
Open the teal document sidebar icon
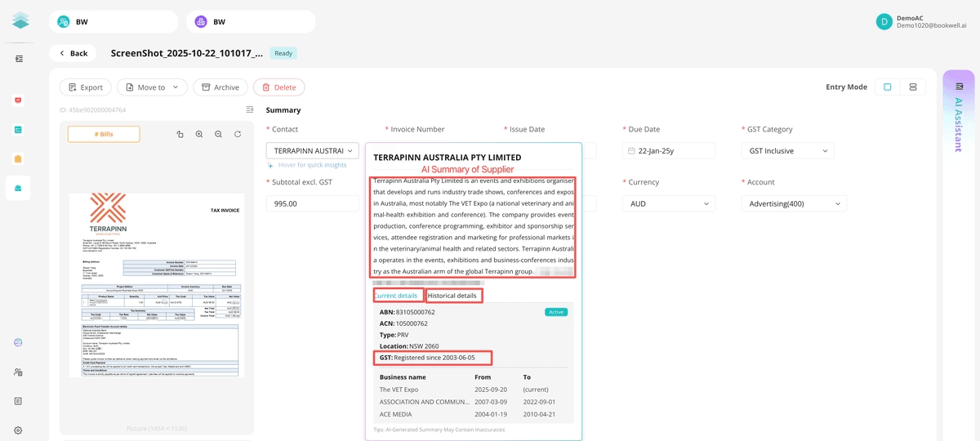pos(18,129)
